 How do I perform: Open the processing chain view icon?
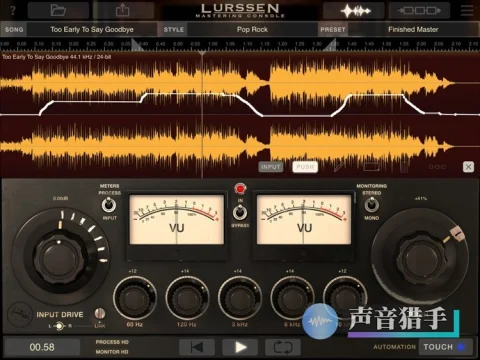tap(419, 11)
